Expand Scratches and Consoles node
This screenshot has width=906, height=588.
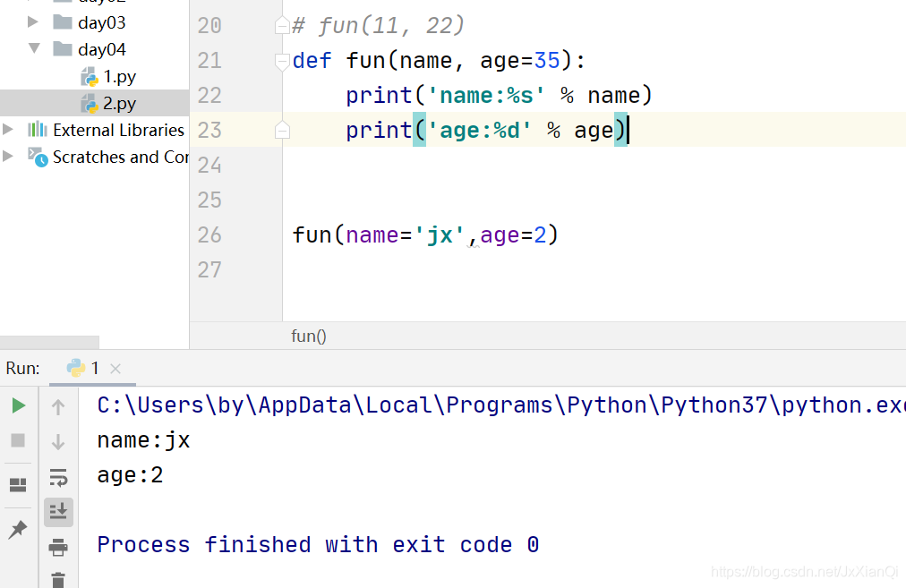[7, 156]
